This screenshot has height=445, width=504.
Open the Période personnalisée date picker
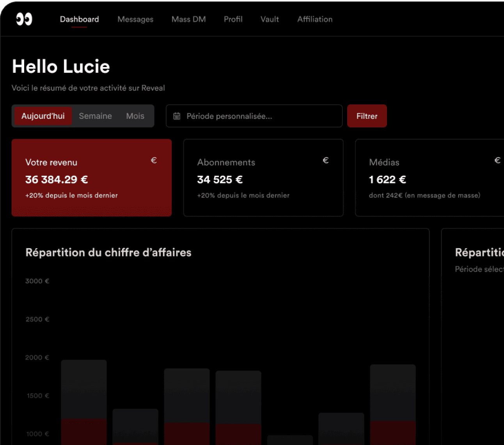click(254, 116)
